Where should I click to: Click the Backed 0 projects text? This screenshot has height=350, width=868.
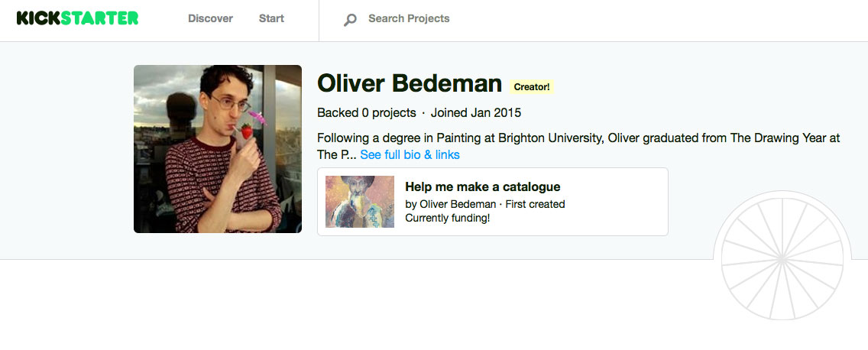coord(366,112)
